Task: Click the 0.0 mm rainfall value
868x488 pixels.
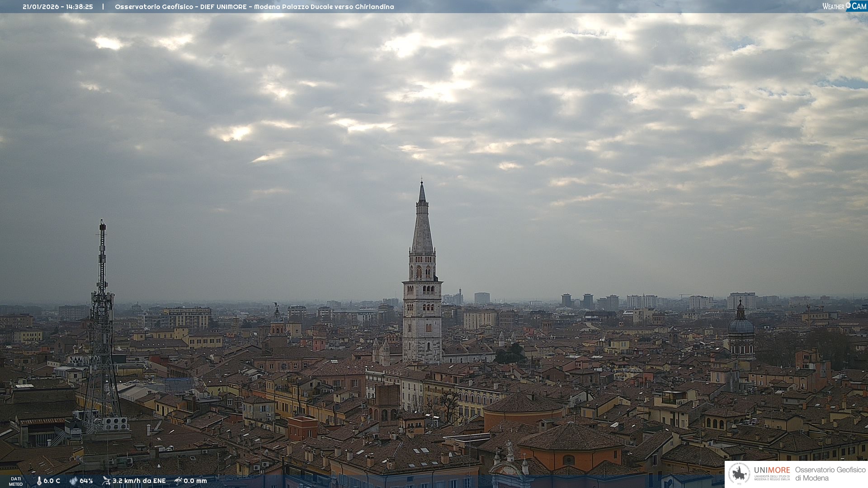Action: (x=195, y=481)
